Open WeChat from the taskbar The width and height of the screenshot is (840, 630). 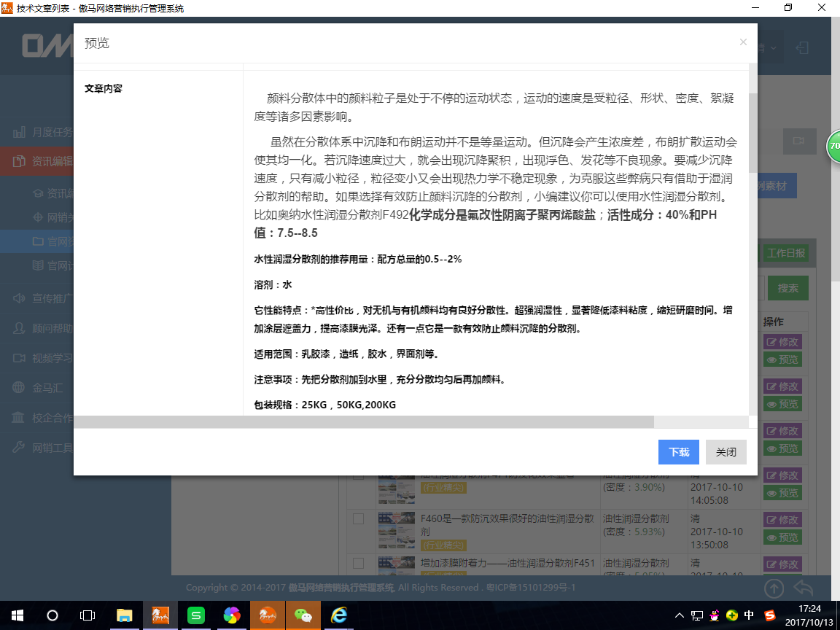click(x=303, y=615)
